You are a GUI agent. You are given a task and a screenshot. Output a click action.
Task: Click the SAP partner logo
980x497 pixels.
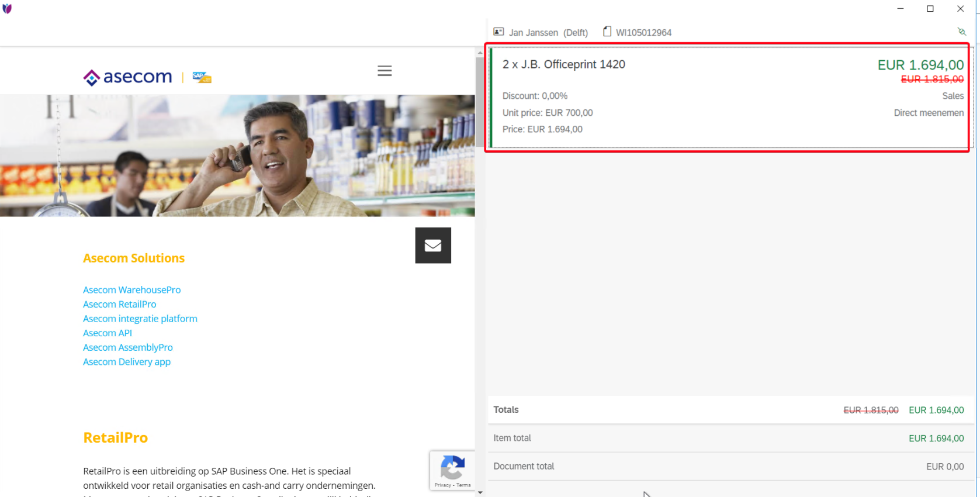coord(202,77)
